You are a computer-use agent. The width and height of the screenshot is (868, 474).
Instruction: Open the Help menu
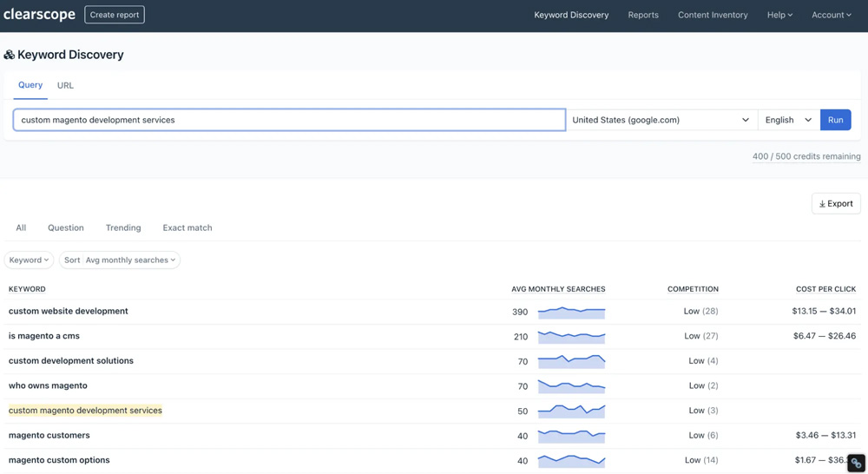point(779,15)
